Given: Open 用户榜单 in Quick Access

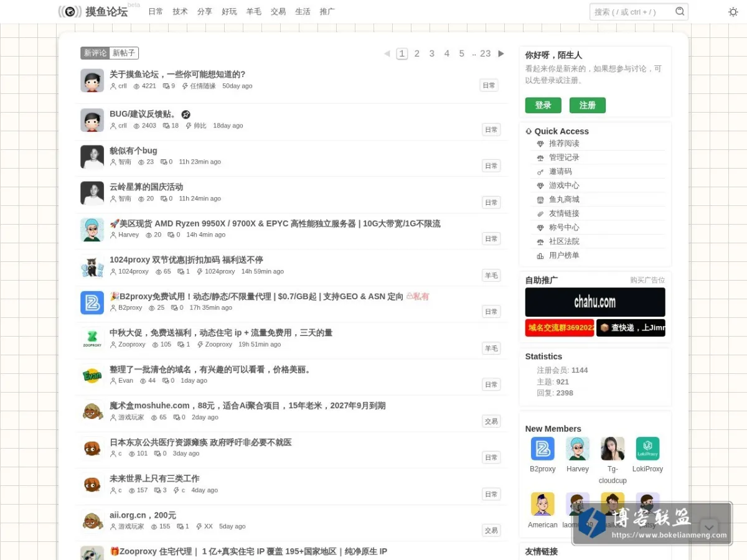Looking at the screenshot, I should (x=564, y=256).
